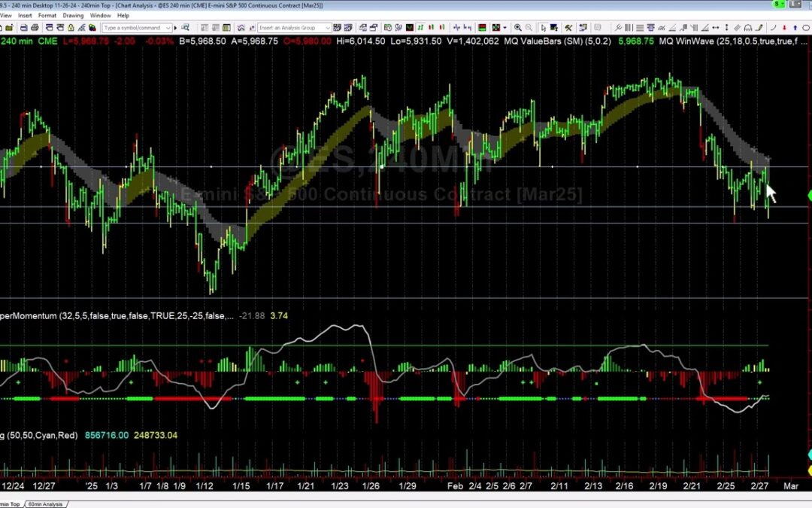
Task: Open the Drawing menu
Action: click(73, 15)
